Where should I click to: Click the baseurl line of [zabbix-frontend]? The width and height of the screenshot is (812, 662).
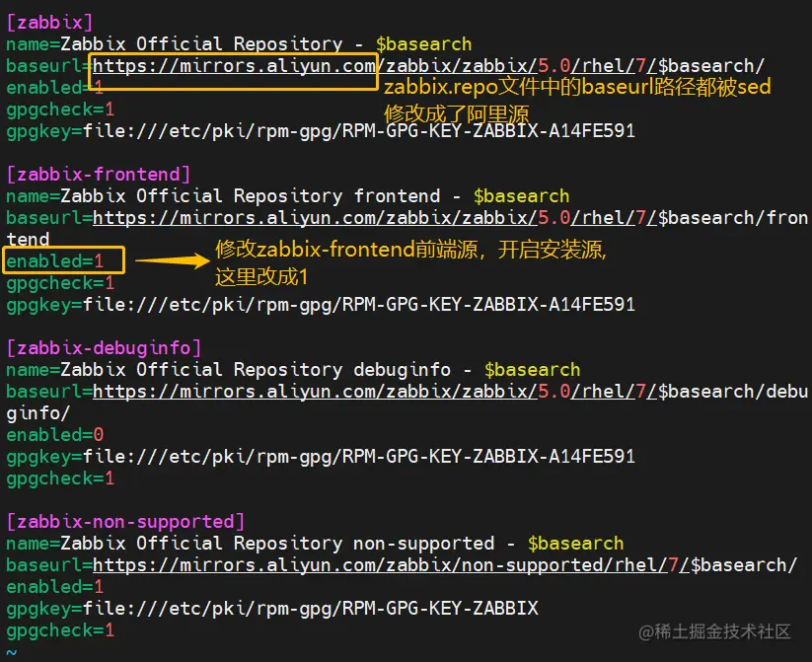coord(407,218)
